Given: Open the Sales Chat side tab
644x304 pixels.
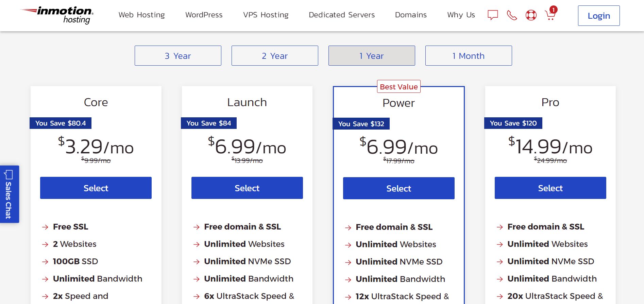Looking at the screenshot, I should (10, 194).
